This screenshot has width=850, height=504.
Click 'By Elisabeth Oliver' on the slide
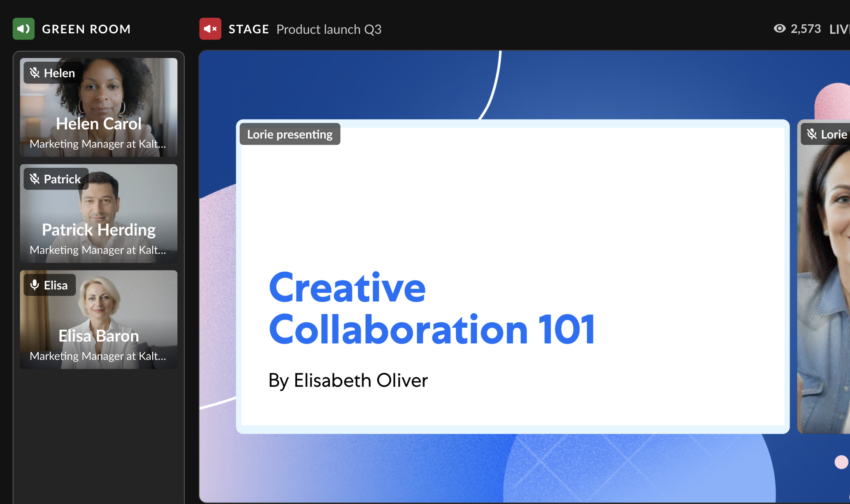(348, 380)
